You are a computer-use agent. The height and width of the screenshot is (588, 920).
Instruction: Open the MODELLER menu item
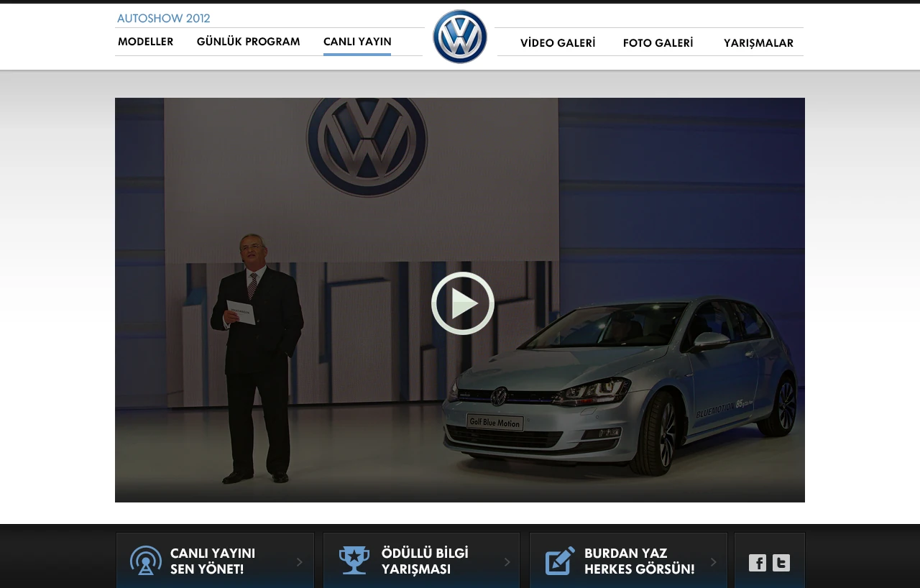tap(146, 42)
